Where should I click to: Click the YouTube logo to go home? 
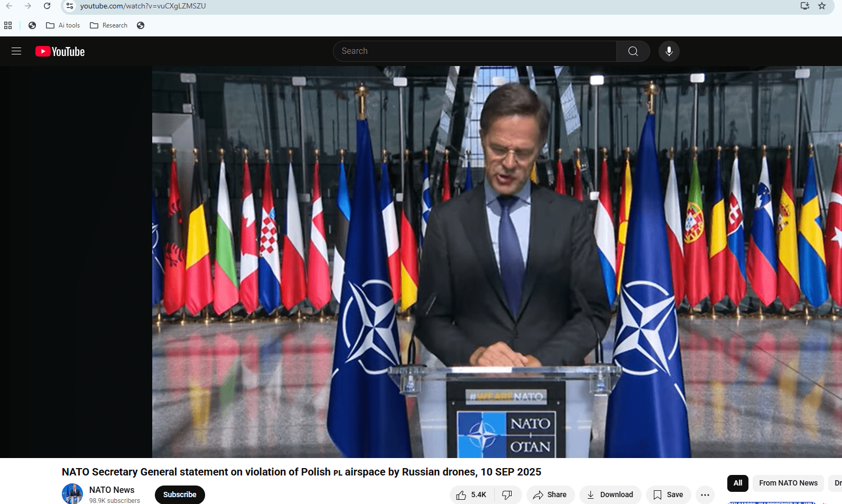(60, 51)
